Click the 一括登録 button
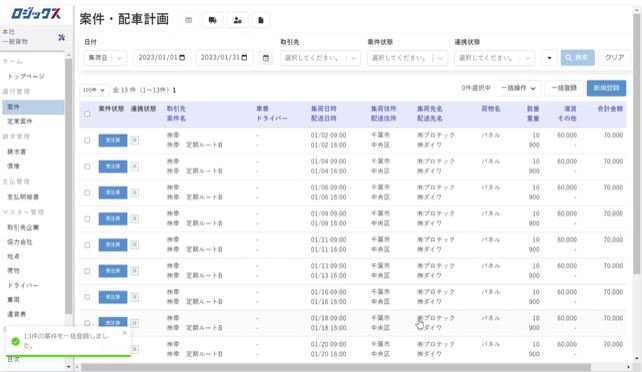Viewport: 642px width, 372px height. tap(563, 88)
